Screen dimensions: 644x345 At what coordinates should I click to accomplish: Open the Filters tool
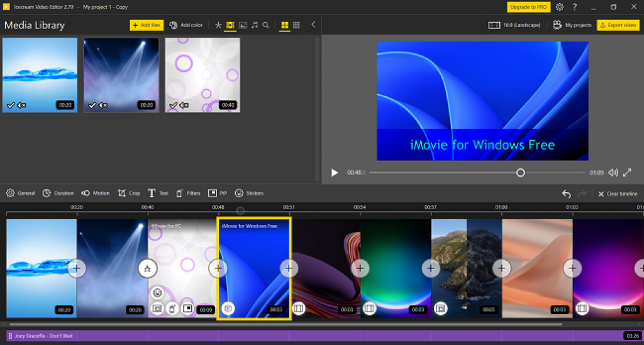(187, 193)
